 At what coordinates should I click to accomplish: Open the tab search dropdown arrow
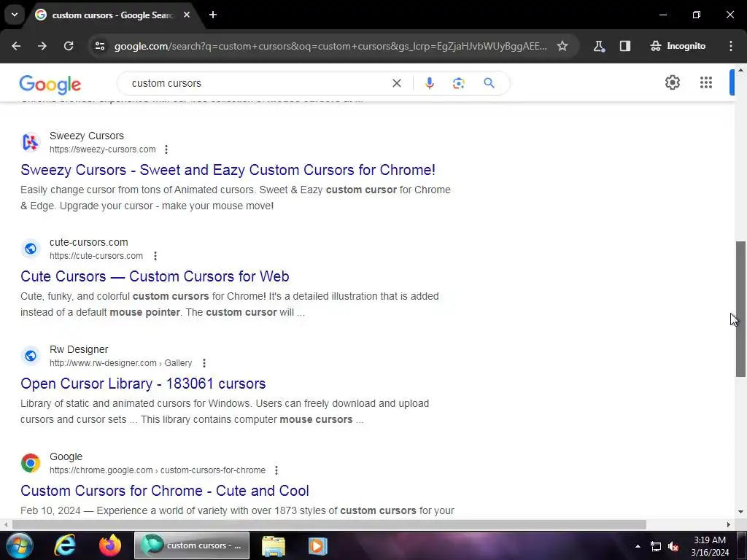point(15,15)
